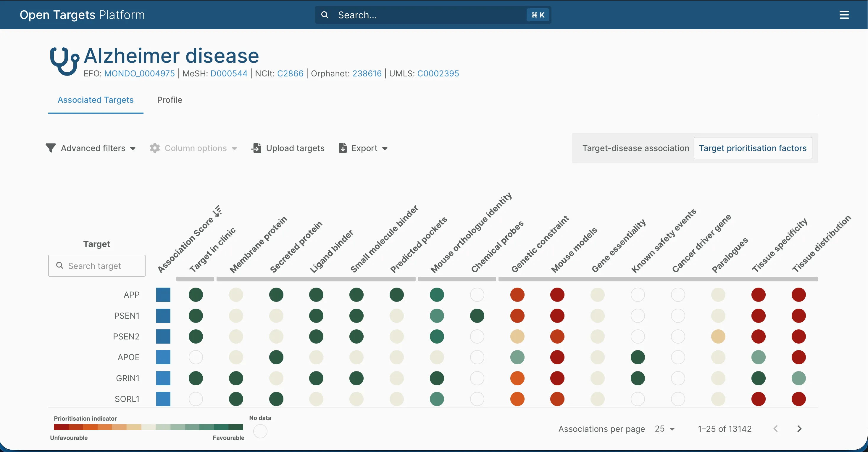Click APP's Target in clinic indicator
The height and width of the screenshot is (452, 868).
(x=196, y=295)
